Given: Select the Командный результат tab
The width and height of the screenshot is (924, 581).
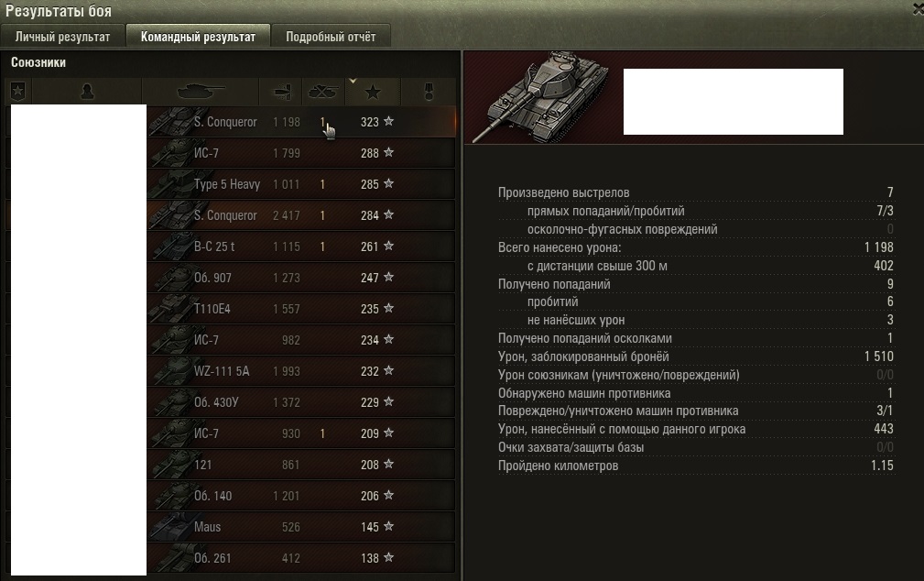Looking at the screenshot, I should click(198, 37).
